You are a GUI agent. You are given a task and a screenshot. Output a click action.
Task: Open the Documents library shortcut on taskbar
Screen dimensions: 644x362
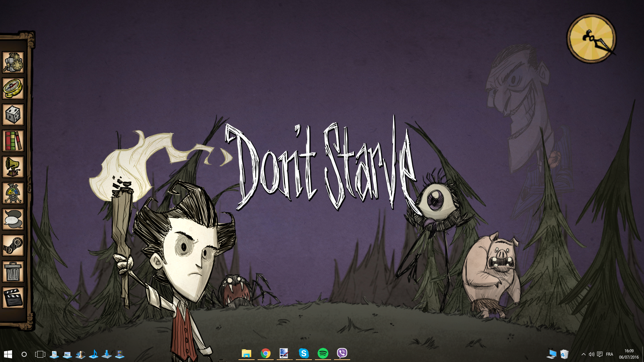54,354
